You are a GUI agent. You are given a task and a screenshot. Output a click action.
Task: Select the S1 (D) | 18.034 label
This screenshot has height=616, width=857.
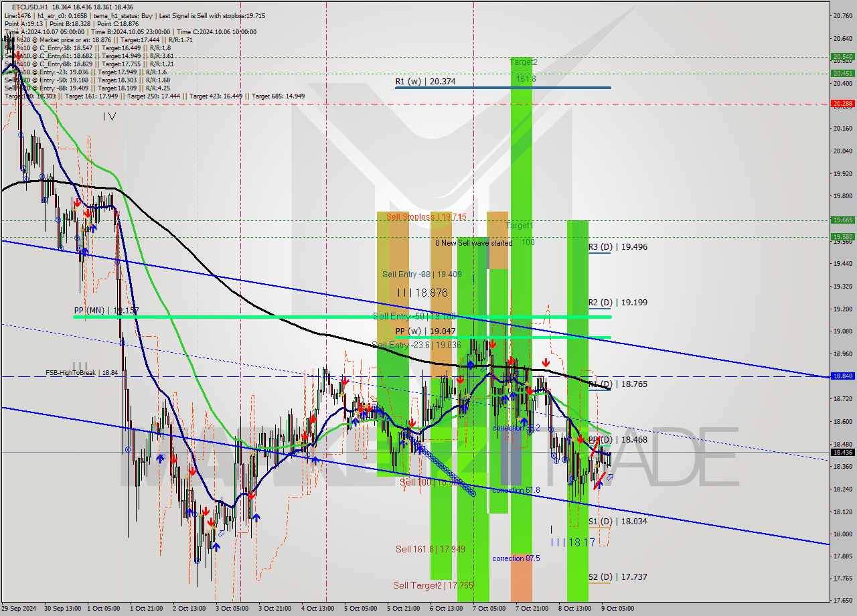[x=618, y=521]
